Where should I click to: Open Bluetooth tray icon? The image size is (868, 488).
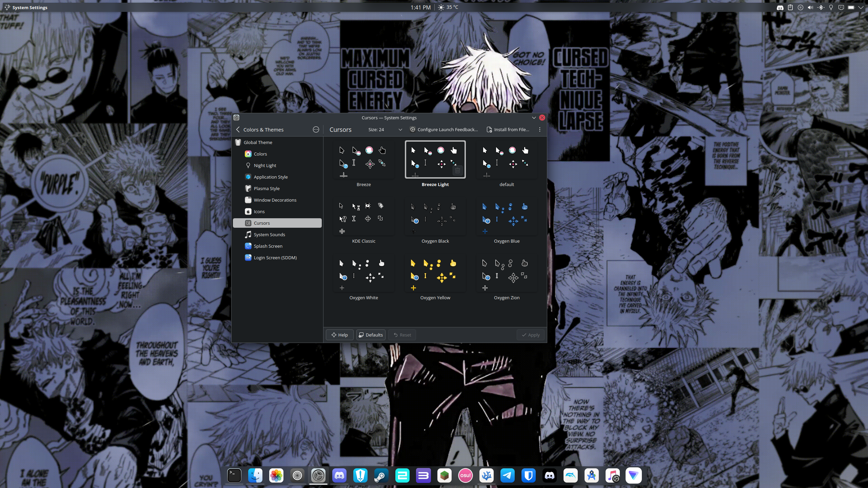tap(821, 7)
